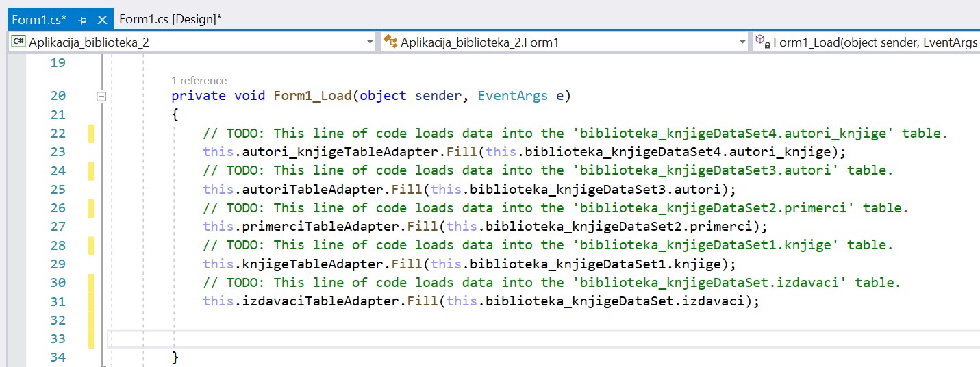This screenshot has width=980, height=367.
Task: Click the C# project icon in navigation bar
Action: [18, 42]
